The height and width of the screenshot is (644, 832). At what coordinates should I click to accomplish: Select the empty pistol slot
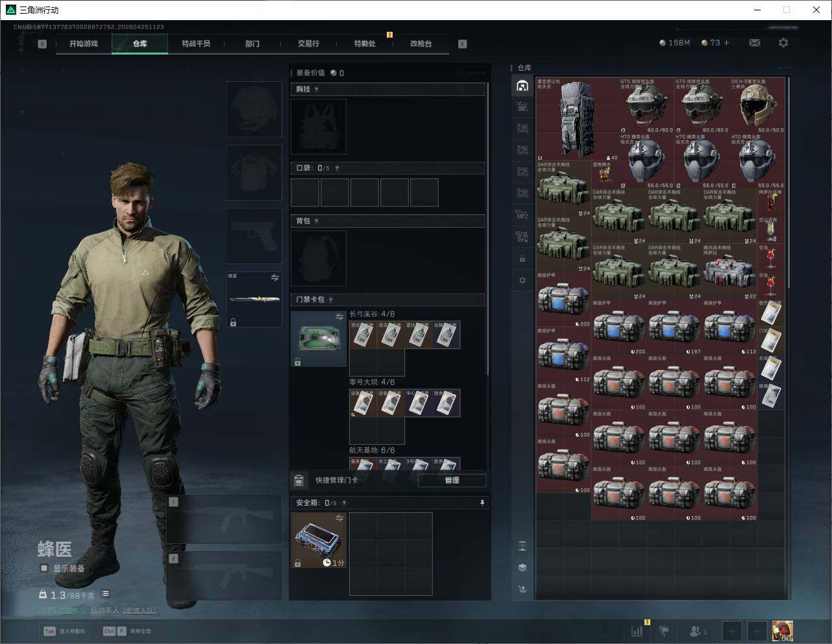254,236
